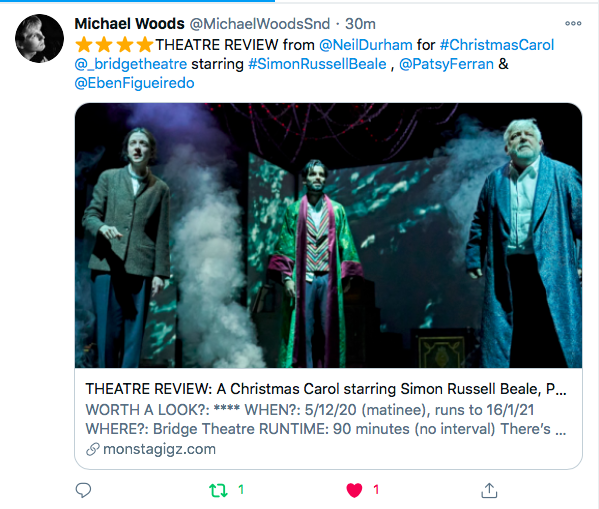This screenshot has height=509, width=599.
Task: Visit the @PatsyFerran profile mention
Action: tap(446, 64)
